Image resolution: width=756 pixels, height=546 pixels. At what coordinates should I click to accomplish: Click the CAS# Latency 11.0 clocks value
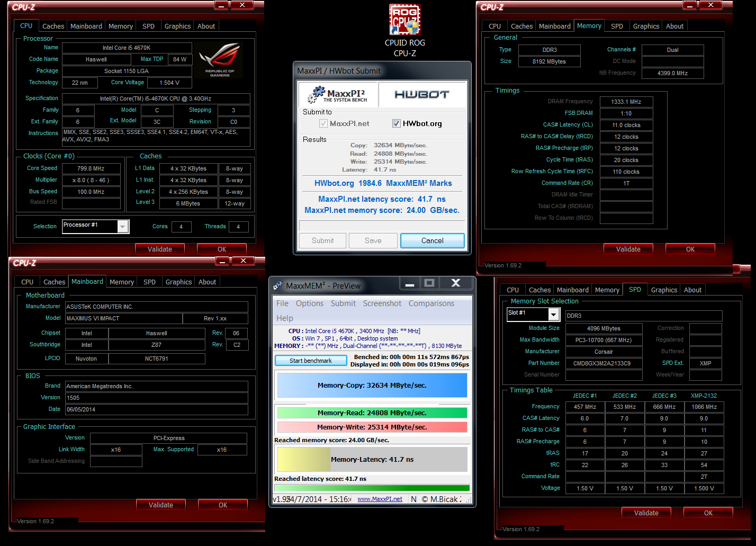[x=626, y=125]
